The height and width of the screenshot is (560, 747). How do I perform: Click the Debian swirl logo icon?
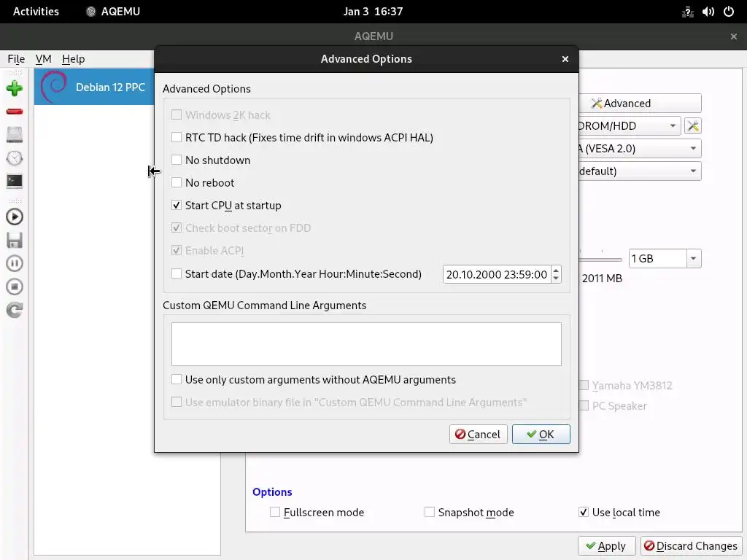[53, 87]
